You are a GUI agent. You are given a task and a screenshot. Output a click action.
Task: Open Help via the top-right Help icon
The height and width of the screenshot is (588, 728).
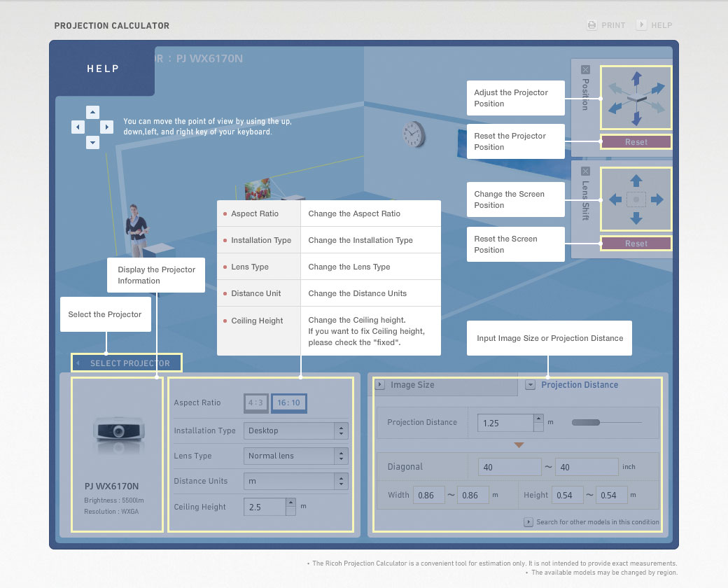(x=641, y=25)
